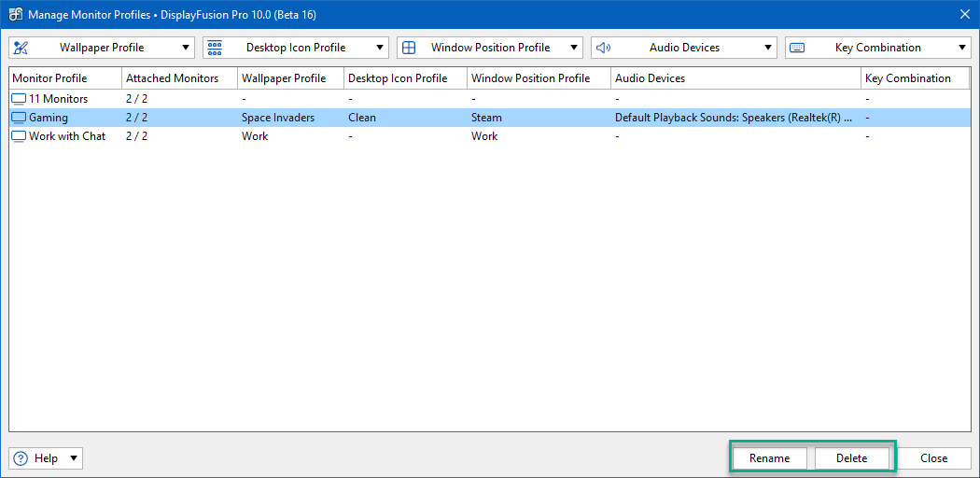This screenshot has width=980, height=478.
Task: Sort by Audio Devices column header
Action: tap(735, 78)
